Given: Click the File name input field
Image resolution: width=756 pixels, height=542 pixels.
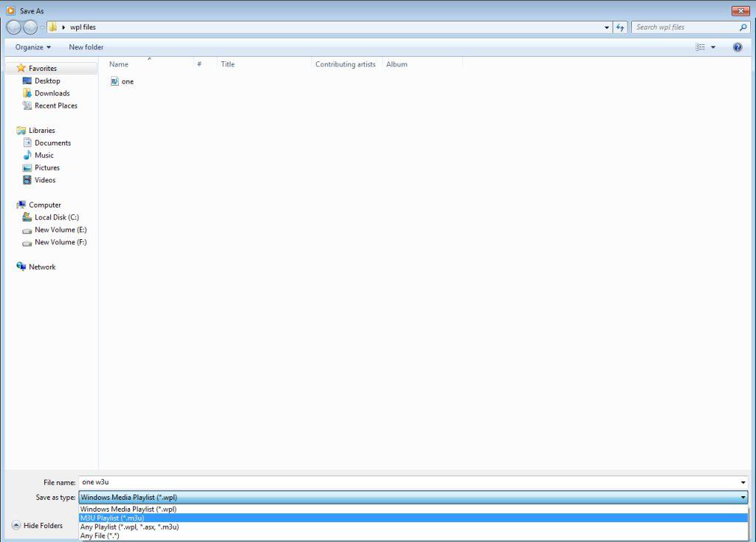Looking at the screenshot, I should (x=409, y=481).
